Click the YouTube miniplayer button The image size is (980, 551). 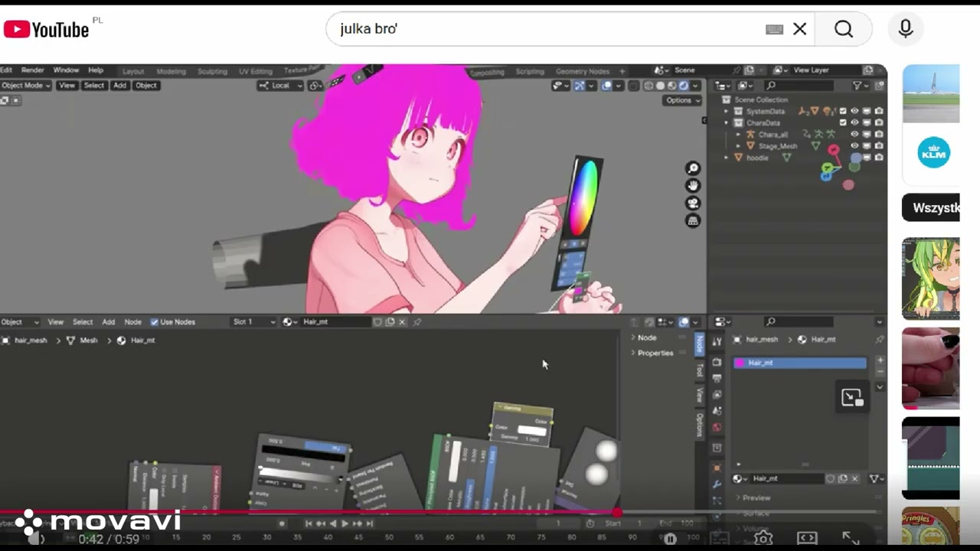click(x=852, y=397)
